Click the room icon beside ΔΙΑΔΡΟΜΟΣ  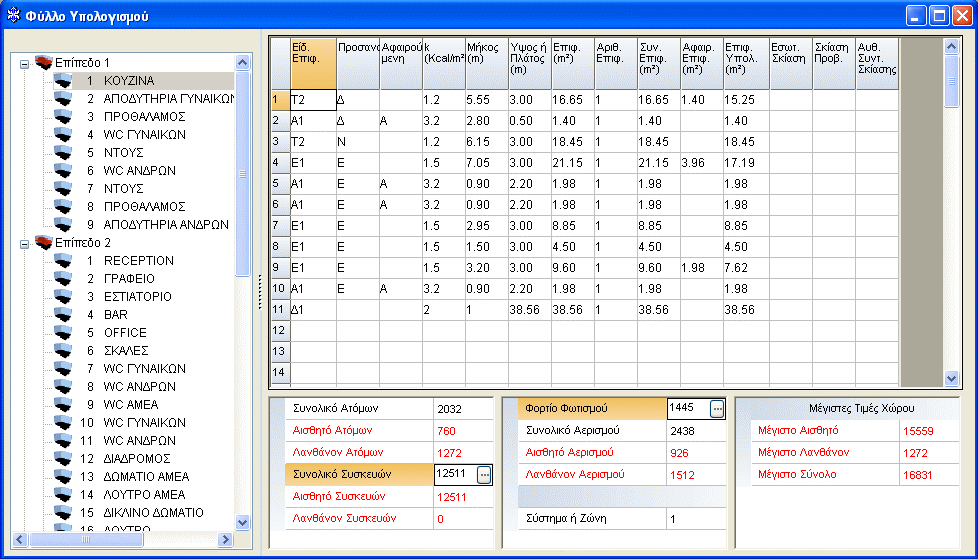click(x=62, y=459)
